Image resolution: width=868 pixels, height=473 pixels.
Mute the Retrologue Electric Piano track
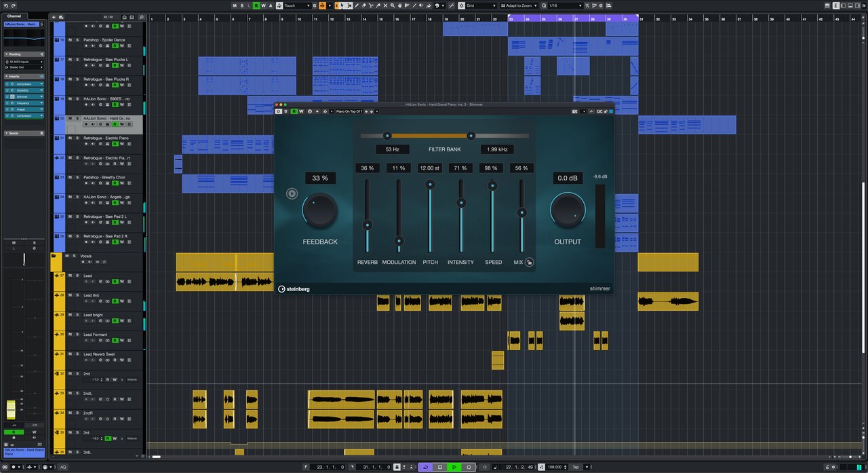point(70,138)
